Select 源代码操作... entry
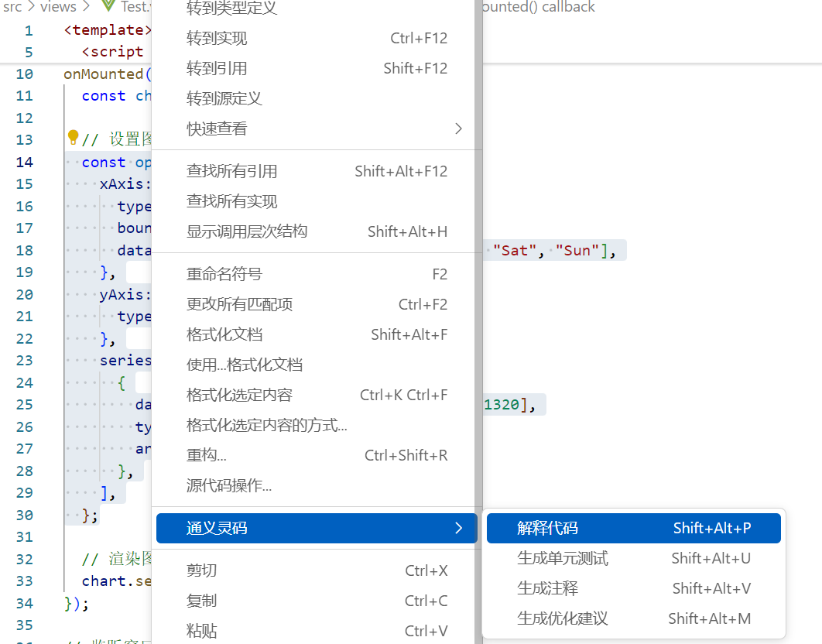The image size is (822, 644). pos(317,485)
